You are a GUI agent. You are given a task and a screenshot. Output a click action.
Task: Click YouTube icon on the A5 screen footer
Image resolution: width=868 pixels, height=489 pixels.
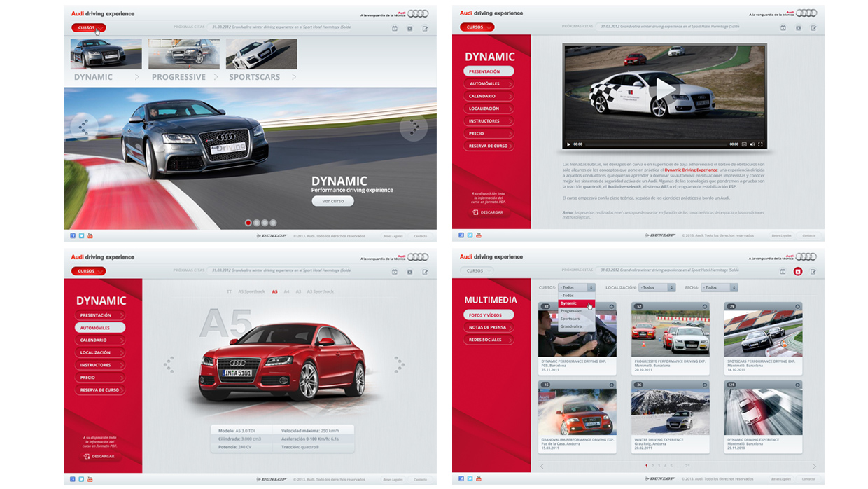click(90, 479)
